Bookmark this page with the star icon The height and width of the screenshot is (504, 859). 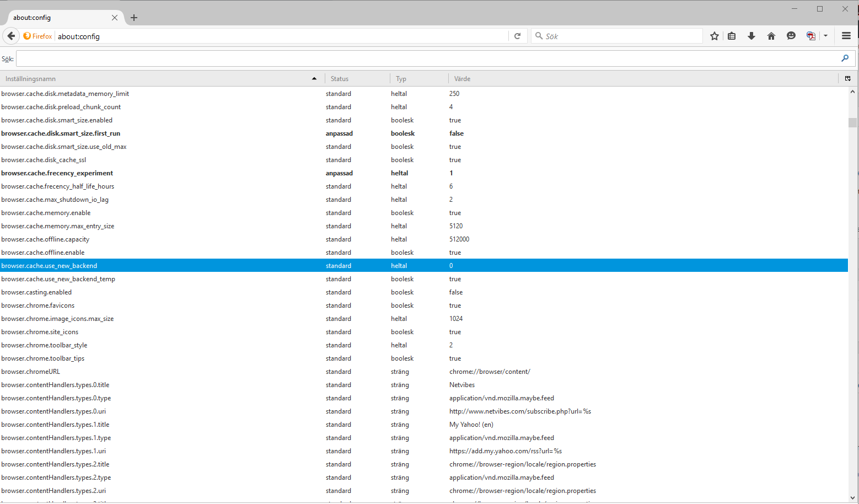click(x=715, y=36)
